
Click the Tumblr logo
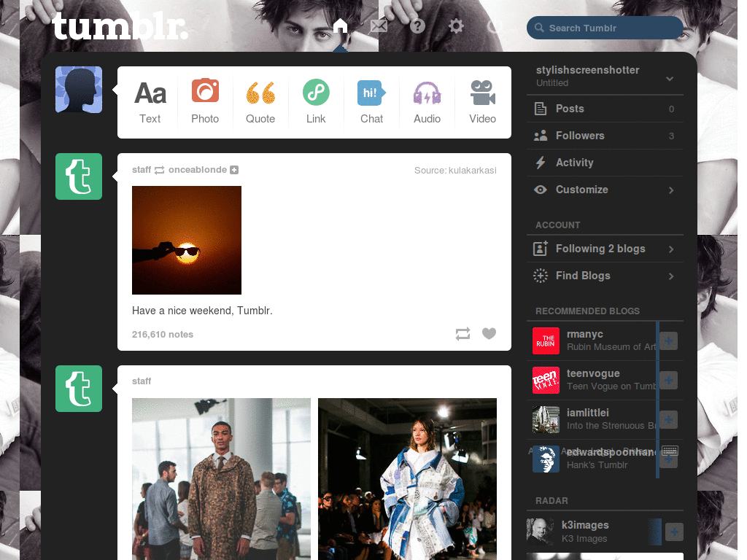120,26
